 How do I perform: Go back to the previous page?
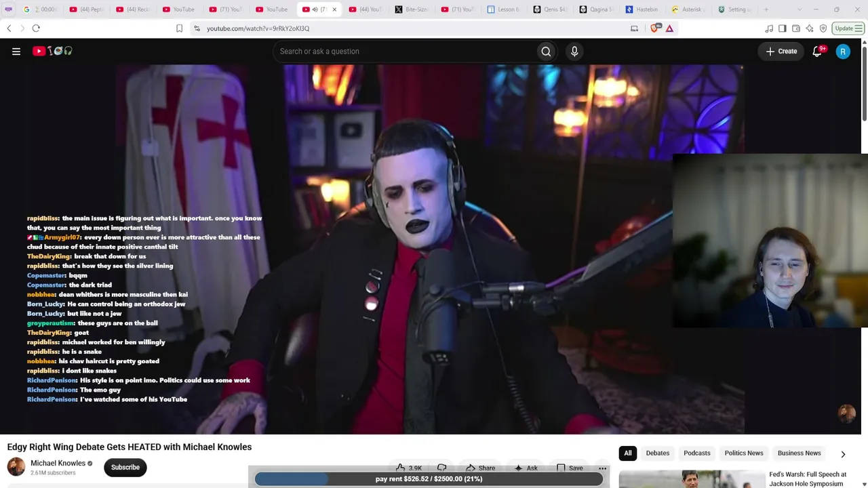9,28
